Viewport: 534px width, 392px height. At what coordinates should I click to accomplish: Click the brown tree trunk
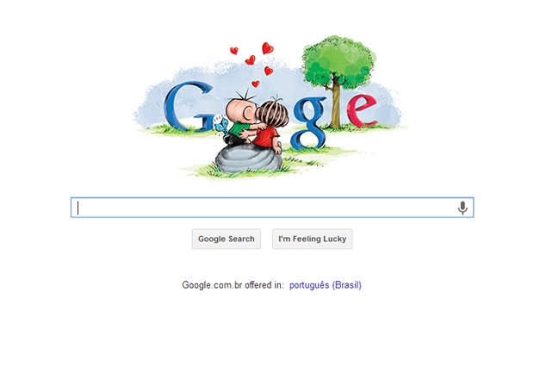point(335,106)
